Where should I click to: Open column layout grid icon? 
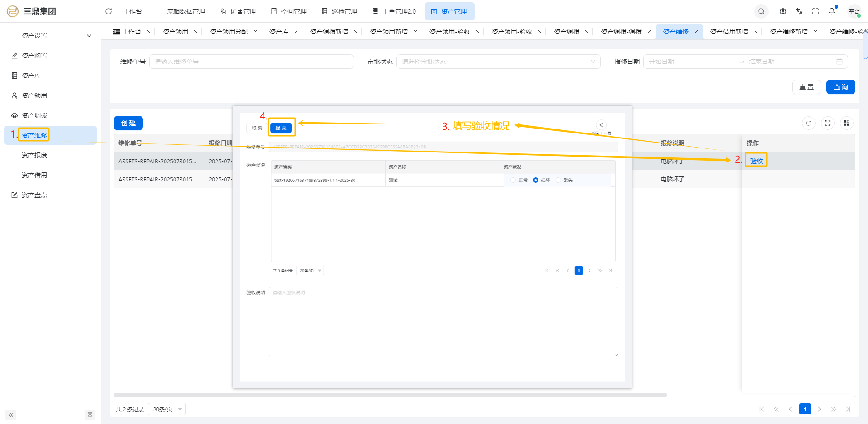846,123
